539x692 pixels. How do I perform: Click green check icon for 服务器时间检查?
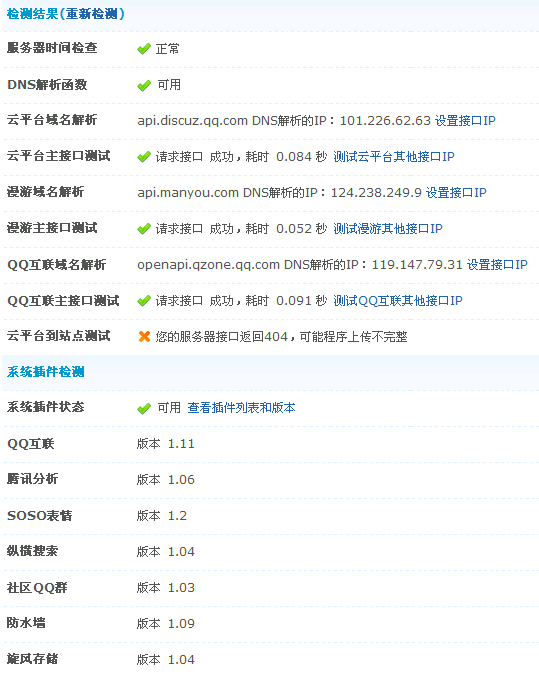tap(144, 49)
